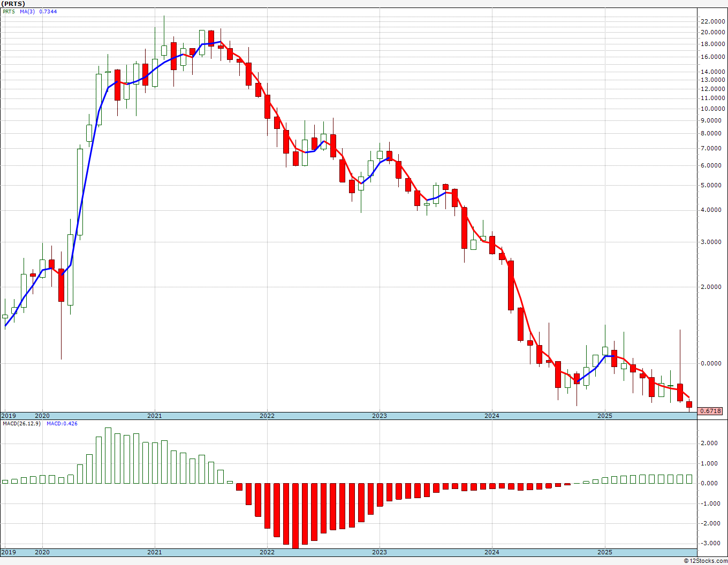Select 2024 on the MACD panel time axis
Screen dimensions: 728x565
click(492, 552)
